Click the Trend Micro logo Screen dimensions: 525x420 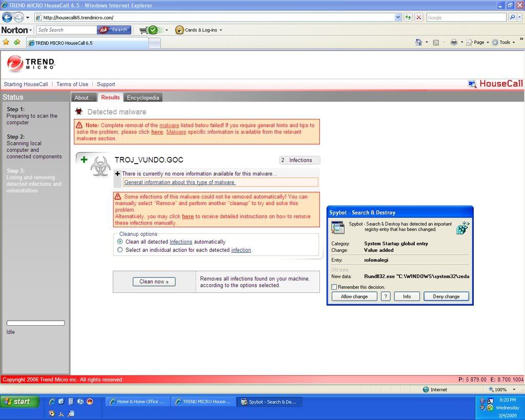pos(31,64)
